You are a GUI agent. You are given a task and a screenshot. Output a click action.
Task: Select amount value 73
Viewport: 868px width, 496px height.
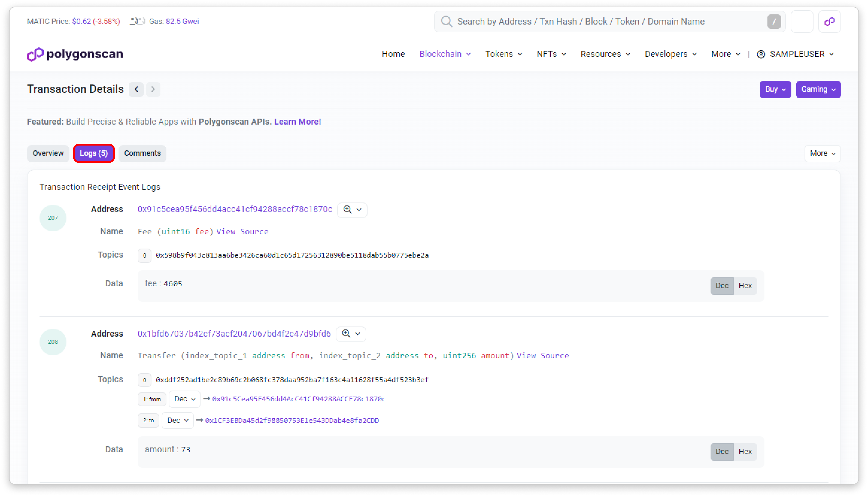click(x=186, y=449)
